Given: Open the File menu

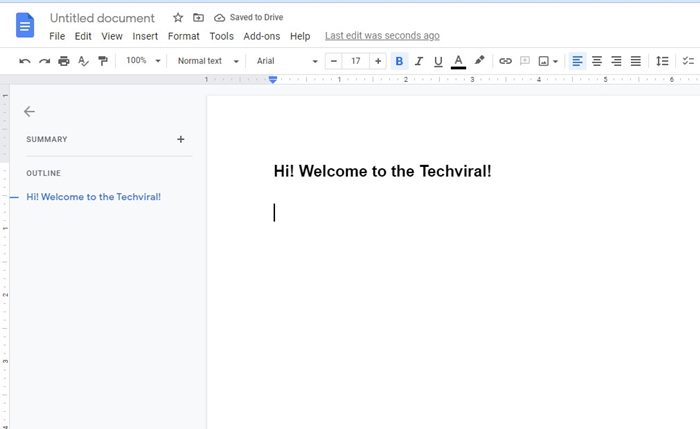Looking at the screenshot, I should [57, 36].
